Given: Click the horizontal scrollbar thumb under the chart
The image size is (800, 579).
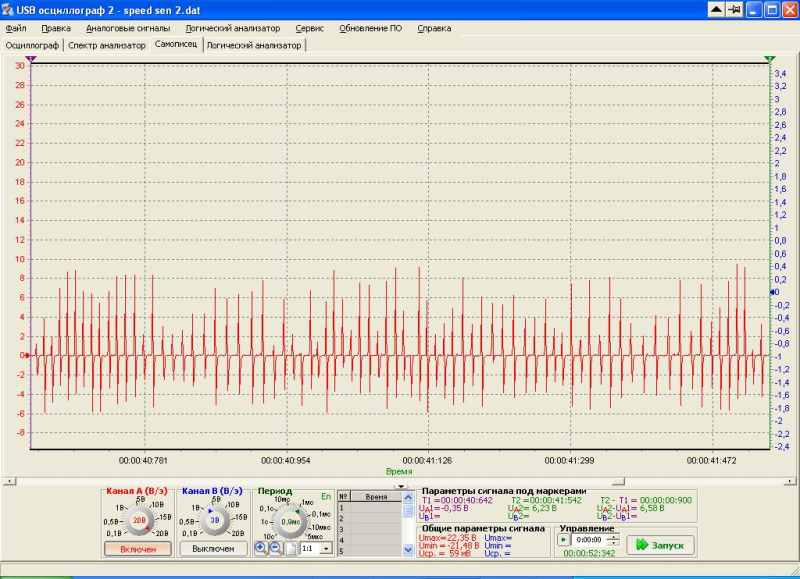Looking at the screenshot, I should (x=619, y=481).
